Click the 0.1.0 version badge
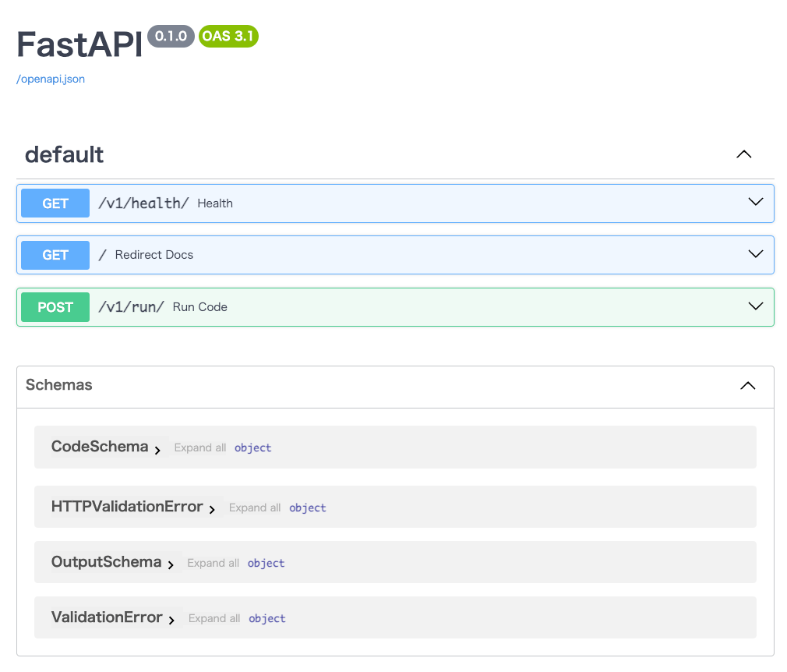The width and height of the screenshot is (787, 672). click(x=171, y=36)
